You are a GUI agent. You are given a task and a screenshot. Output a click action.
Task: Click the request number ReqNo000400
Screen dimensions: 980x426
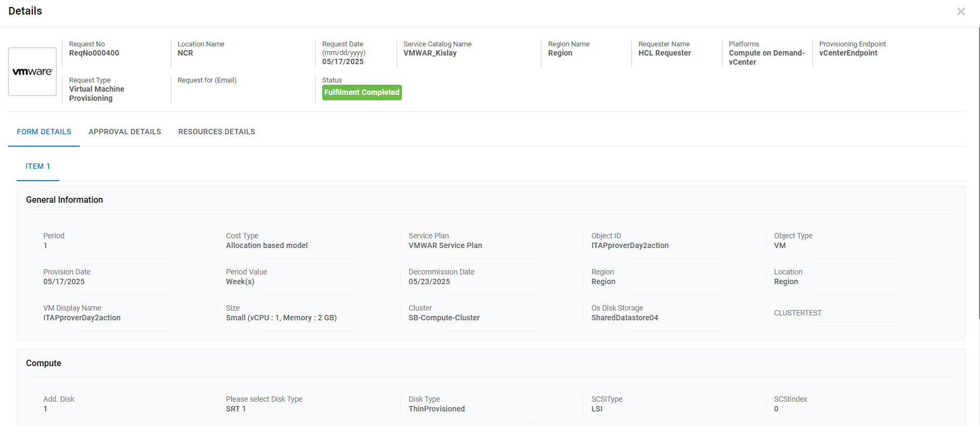tap(94, 53)
